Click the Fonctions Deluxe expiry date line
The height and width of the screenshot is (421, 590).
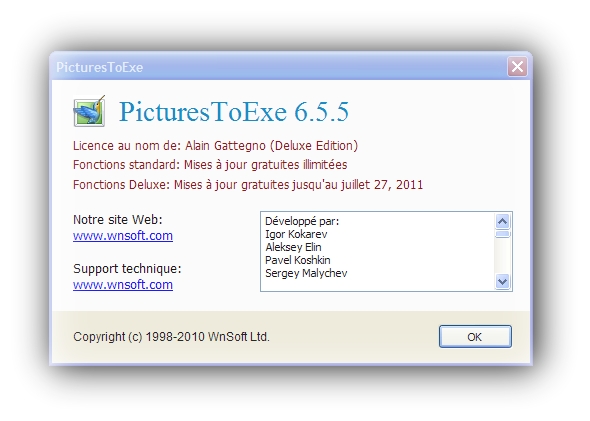(248, 185)
